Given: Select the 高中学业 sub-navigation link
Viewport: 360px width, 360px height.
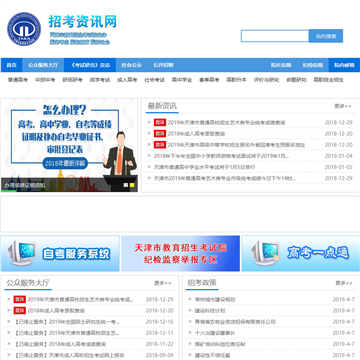Looking at the screenshot, I should (x=182, y=80).
